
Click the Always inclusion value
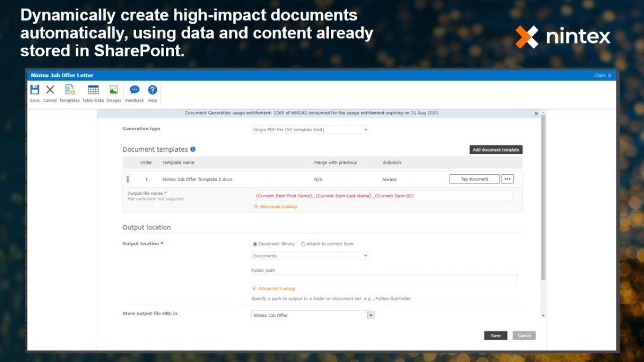coord(389,180)
